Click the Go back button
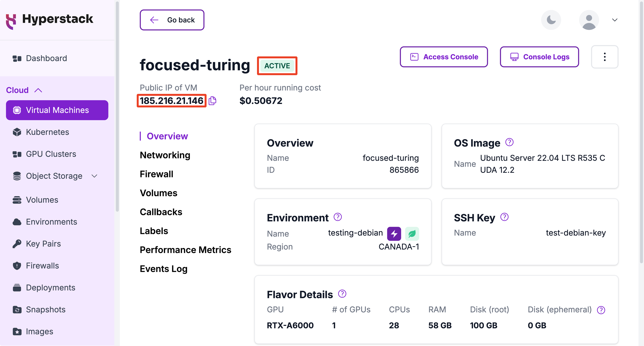Viewport: 644px width, 346px height. click(x=172, y=20)
